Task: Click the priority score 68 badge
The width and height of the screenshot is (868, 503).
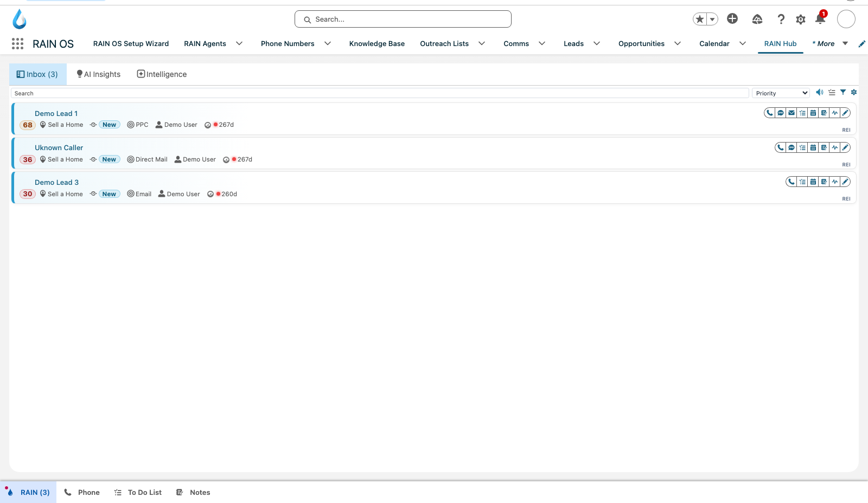Action: (x=28, y=125)
